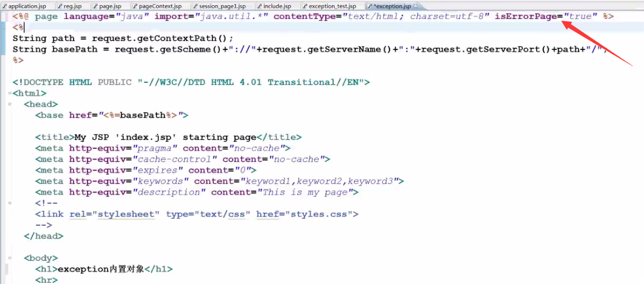Click the <h1>exception内置对象</h1> heading line
644x284 pixels.
pos(104,269)
